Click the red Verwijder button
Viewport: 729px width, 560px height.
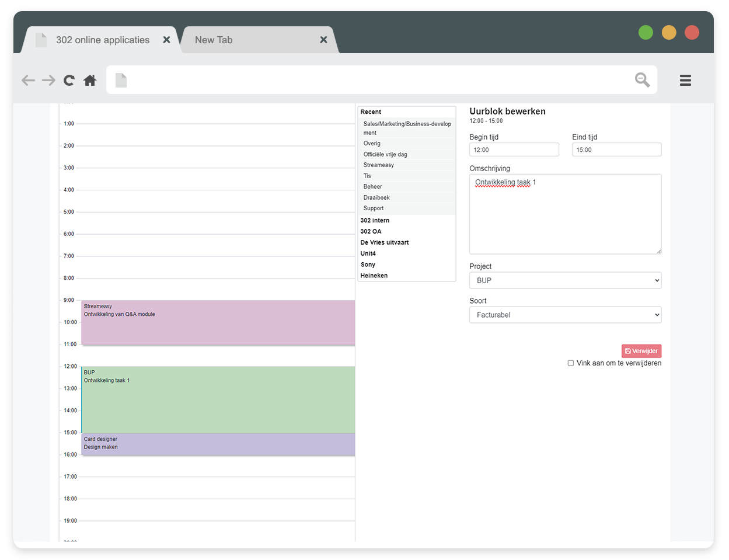(x=641, y=351)
